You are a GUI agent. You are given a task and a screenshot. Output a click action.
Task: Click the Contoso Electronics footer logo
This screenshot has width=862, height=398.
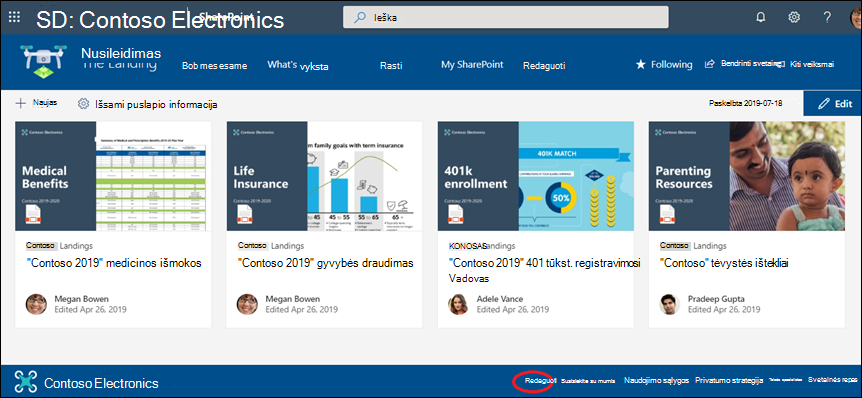click(26, 382)
